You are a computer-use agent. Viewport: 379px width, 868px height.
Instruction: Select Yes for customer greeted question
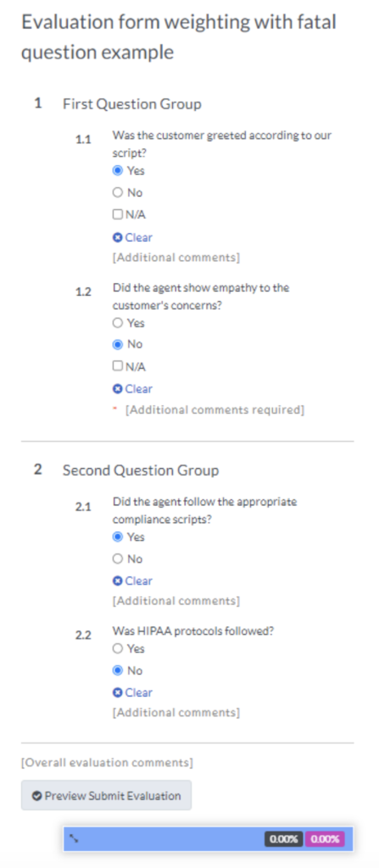pos(118,170)
